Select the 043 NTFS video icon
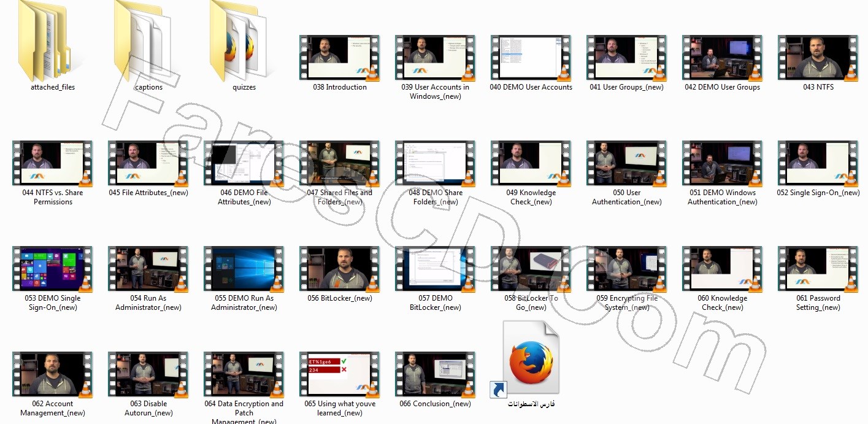This screenshot has width=868, height=424. click(818, 58)
